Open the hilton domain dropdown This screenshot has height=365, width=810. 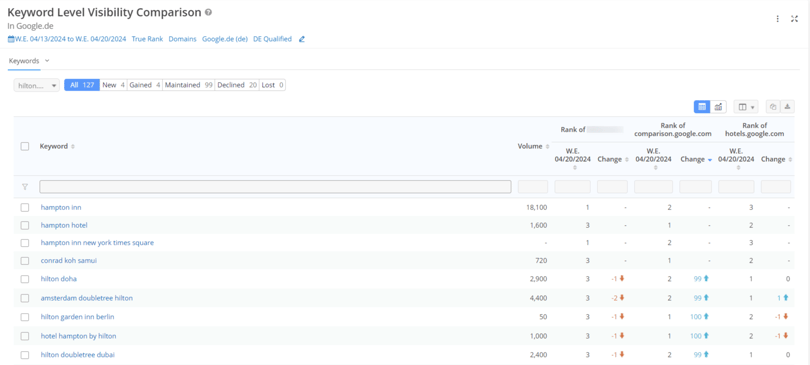point(37,86)
